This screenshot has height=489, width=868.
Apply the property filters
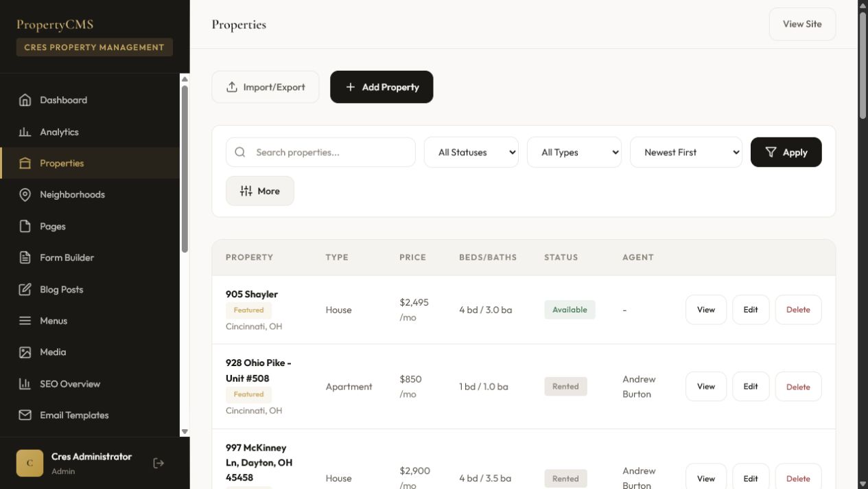click(786, 152)
